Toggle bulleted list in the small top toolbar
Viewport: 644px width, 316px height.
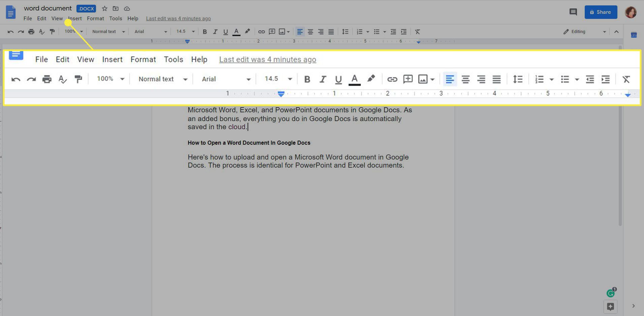point(377,32)
